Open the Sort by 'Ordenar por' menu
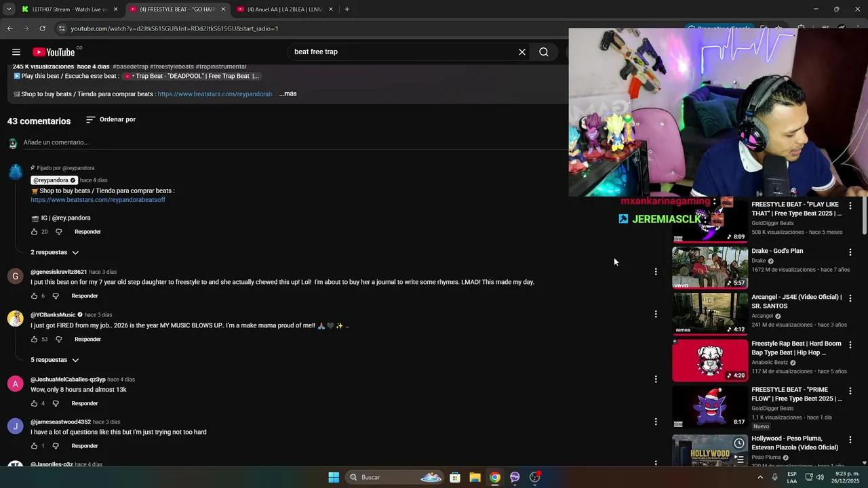This screenshot has height=488, width=868. click(x=111, y=120)
